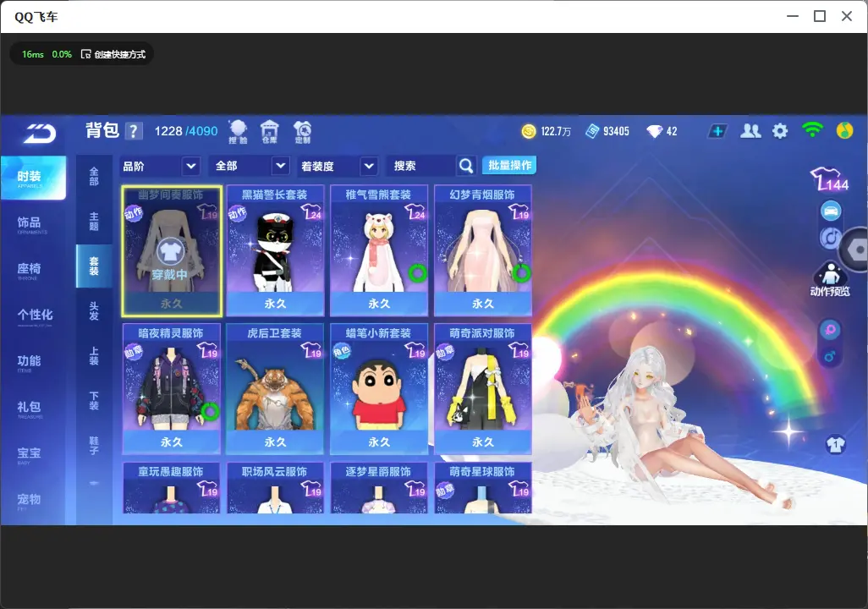Click the outfit score 144 shirt icon
The width and height of the screenshot is (868, 609).
tap(829, 179)
